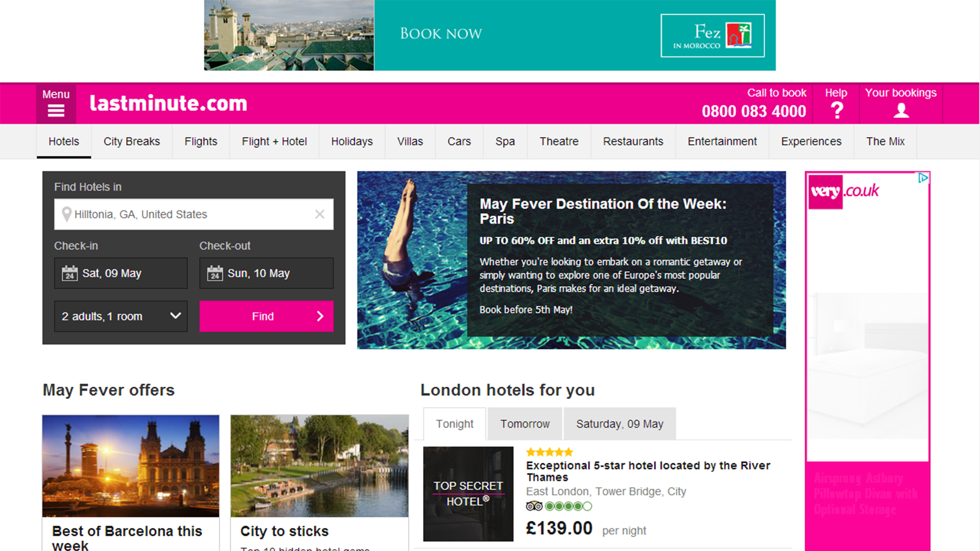Viewport: 980px width, 551px height.
Task: Go to the Flights tab
Action: [201, 142]
